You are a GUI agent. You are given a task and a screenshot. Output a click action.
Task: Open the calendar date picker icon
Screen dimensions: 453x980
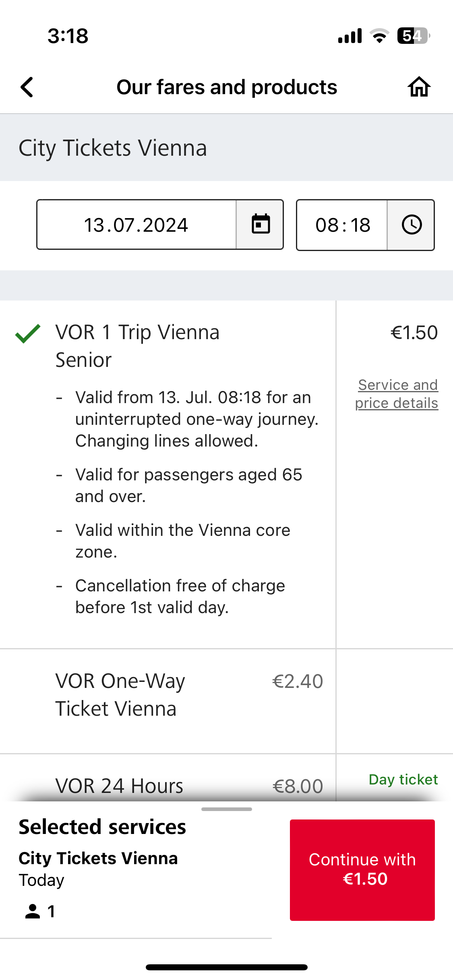click(x=261, y=224)
